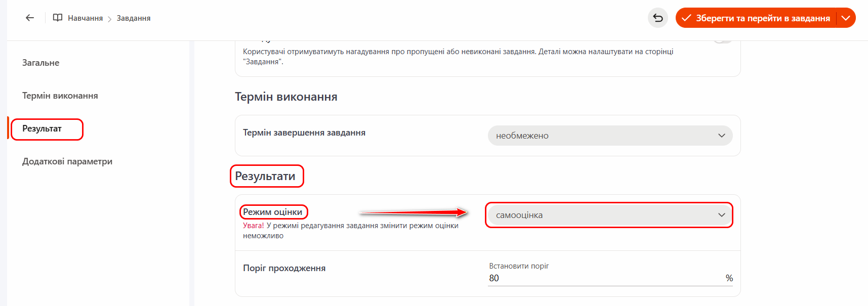Go to Додаткові параметри section
This screenshot has width=868, height=306.
click(67, 161)
